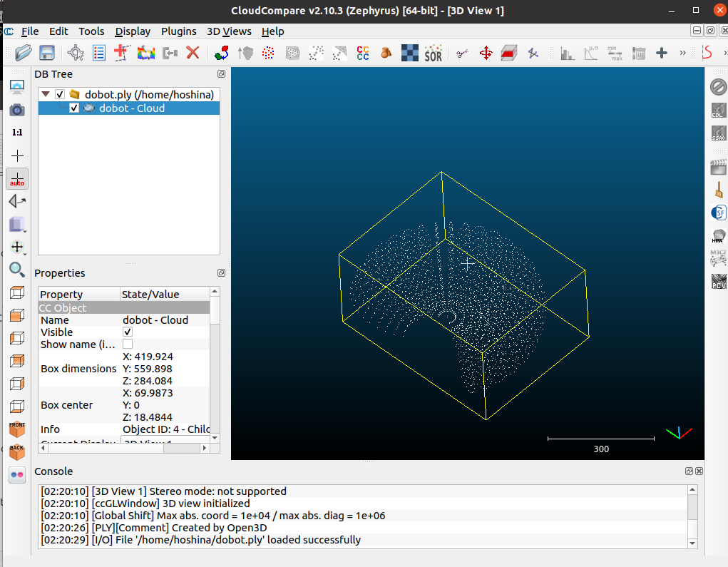The width and height of the screenshot is (728, 567).
Task: Open the Plugins menu
Action: click(178, 31)
